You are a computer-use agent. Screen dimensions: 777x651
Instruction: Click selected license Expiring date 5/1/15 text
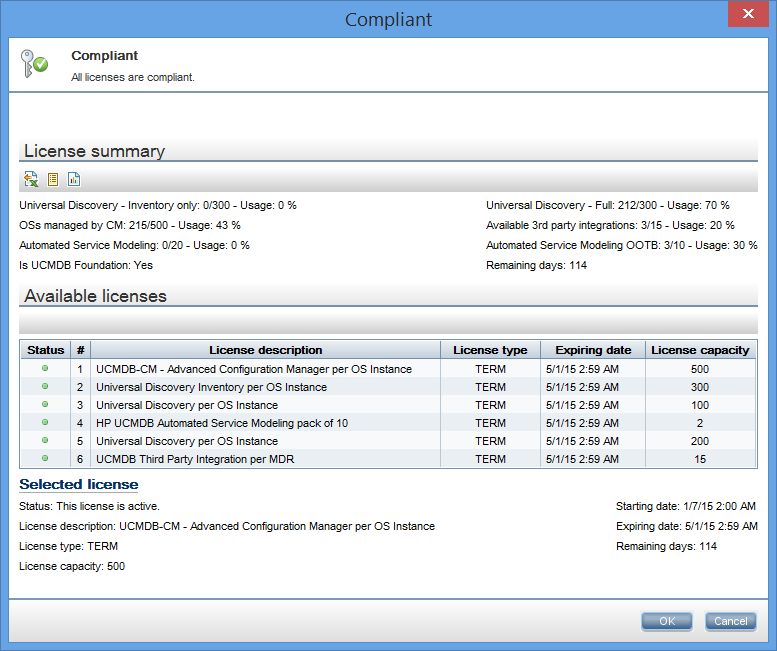(687, 526)
